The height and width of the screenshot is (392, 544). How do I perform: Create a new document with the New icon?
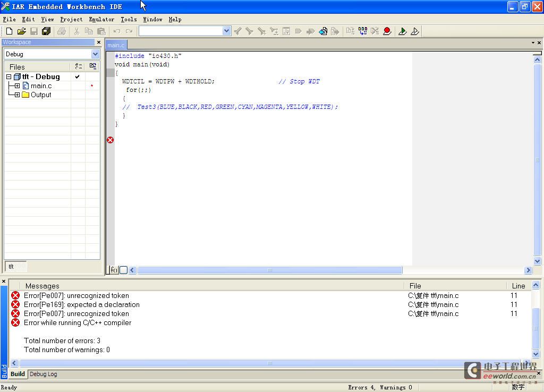10,31
